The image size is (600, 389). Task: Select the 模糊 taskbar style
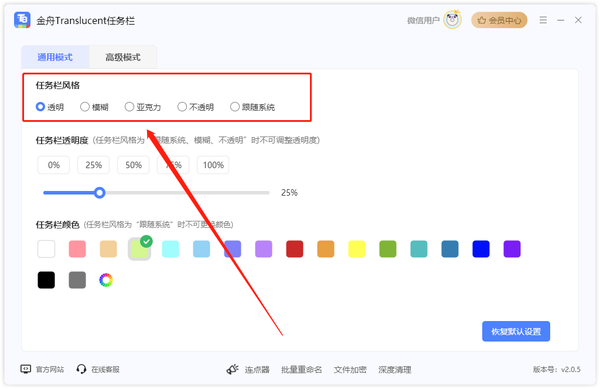click(94, 107)
